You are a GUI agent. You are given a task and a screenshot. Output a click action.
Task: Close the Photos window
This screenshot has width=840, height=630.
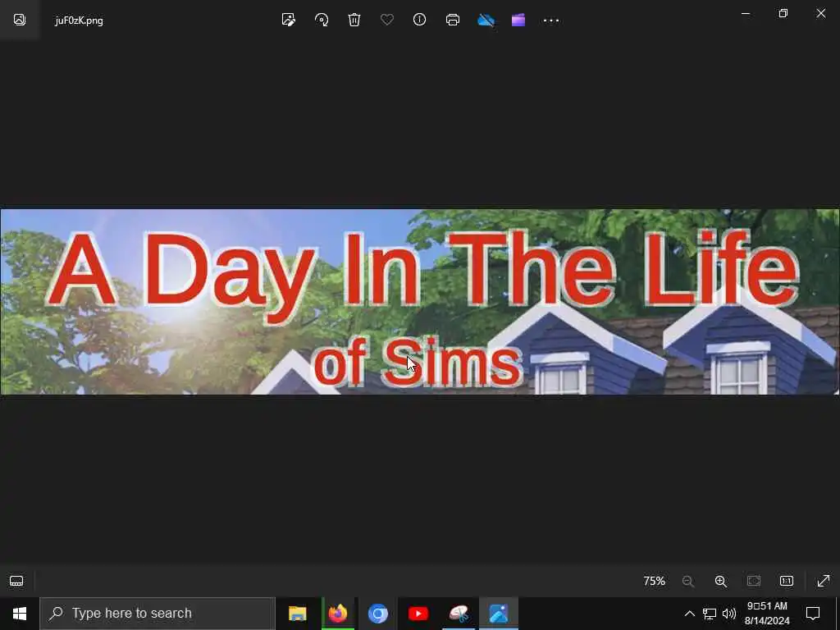(x=820, y=13)
